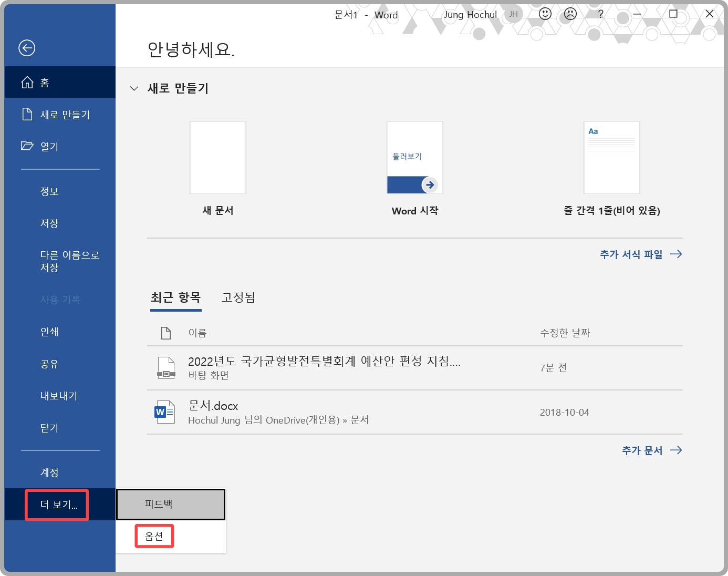This screenshot has height=576, width=728.
Task: Expand 더 보기... in the sidebar
Action: [57, 505]
